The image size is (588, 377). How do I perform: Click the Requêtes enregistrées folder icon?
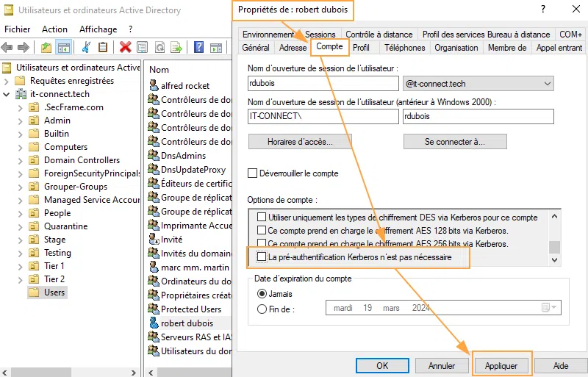click(x=20, y=81)
